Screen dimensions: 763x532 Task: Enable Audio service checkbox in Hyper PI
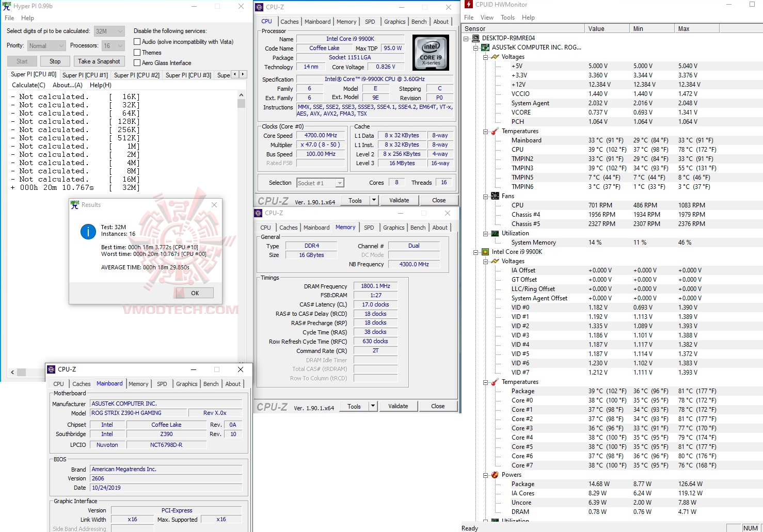click(137, 42)
